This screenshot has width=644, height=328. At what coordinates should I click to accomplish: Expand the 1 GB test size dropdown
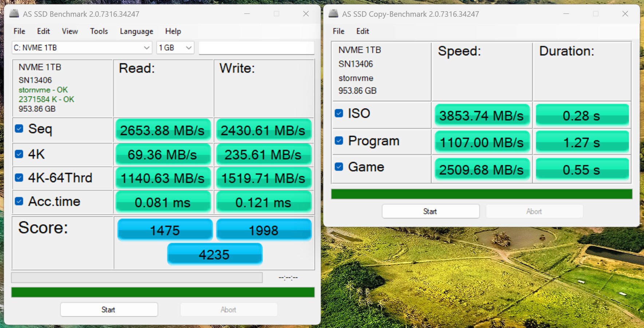(x=175, y=48)
